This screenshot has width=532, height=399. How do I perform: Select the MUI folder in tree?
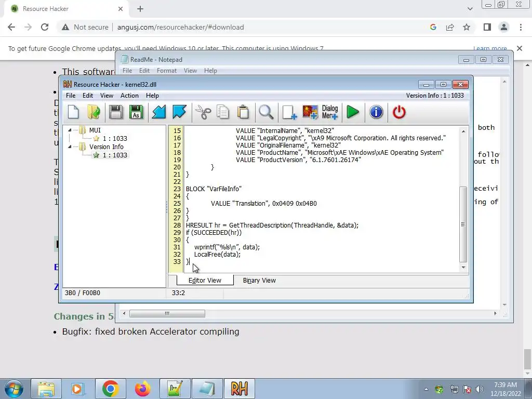point(95,130)
